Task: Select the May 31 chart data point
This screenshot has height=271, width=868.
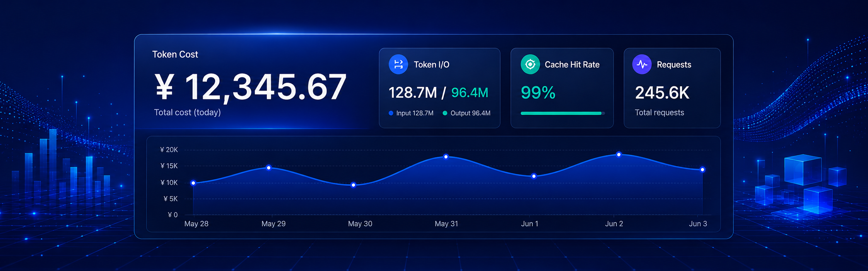Action: (446, 157)
